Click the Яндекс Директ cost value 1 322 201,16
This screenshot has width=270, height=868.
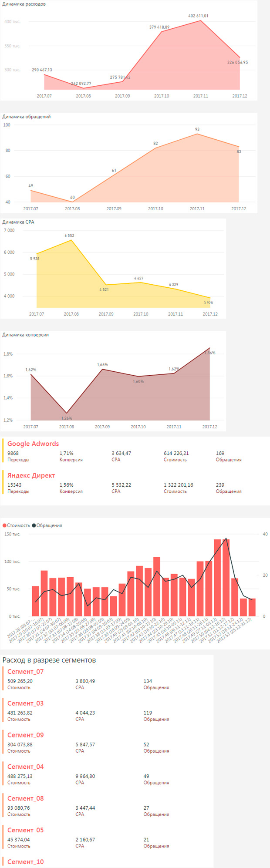pyautogui.click(x=178, y=485)
